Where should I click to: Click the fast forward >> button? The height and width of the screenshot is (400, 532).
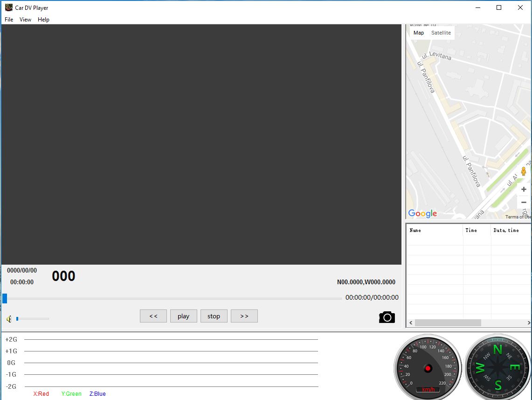coord(244,316)
